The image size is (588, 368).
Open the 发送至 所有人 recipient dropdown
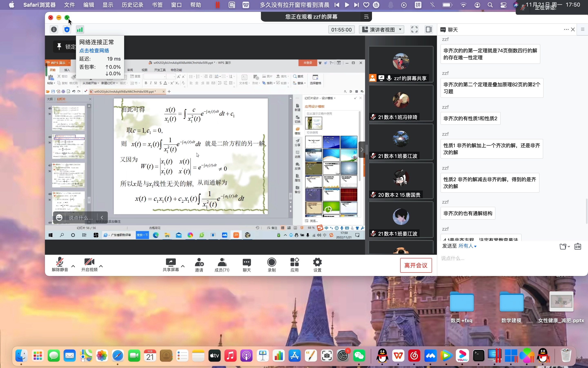click(467, 246)
